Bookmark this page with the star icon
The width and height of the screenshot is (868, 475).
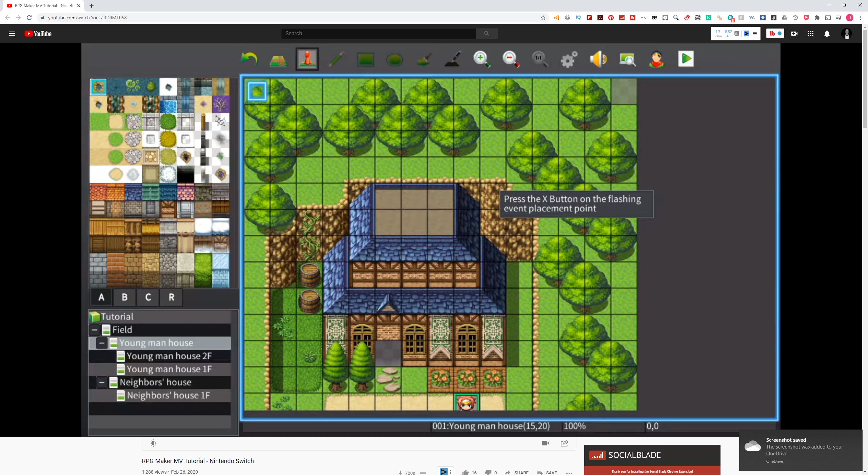click(x=543, y=18)
